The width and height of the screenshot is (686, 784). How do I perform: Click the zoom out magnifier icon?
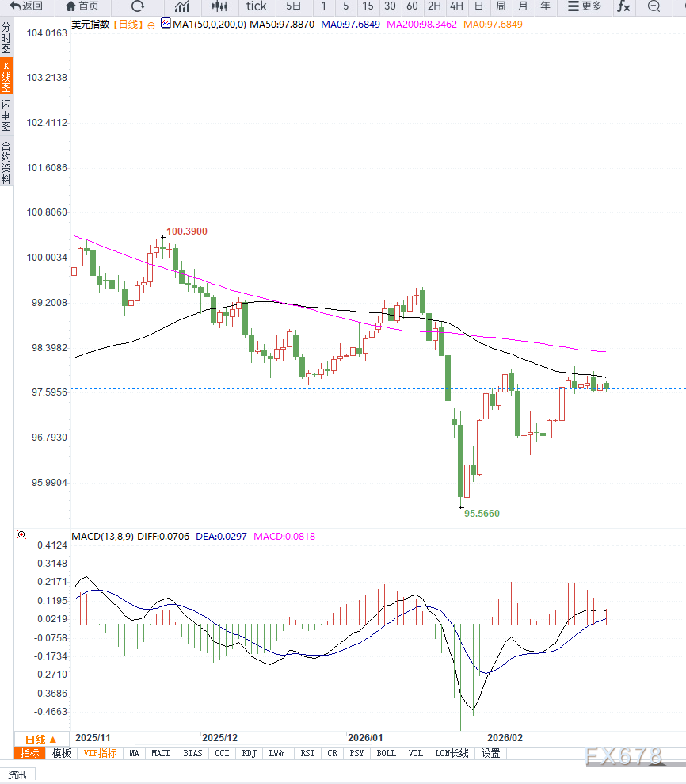coord(654,6)
